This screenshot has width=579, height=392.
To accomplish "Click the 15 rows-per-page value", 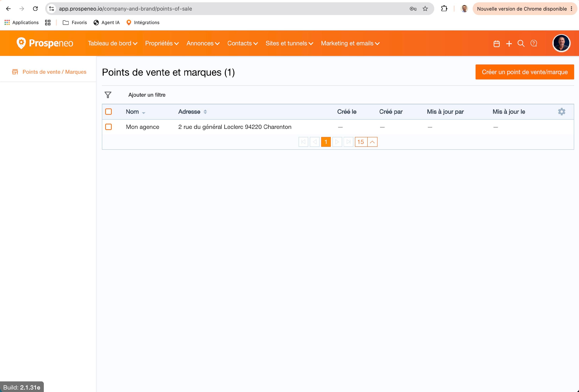I will (361, 142).
